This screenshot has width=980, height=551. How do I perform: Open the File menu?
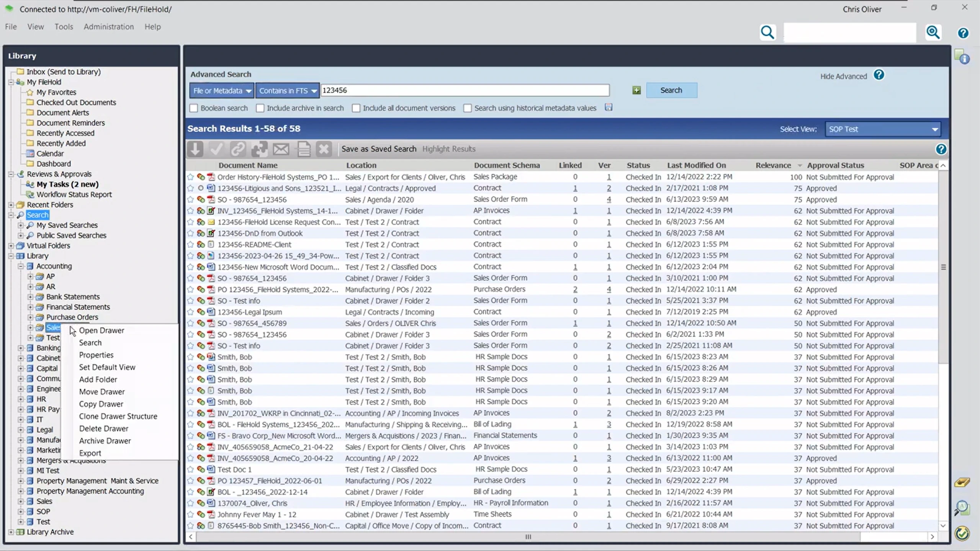click(11, 27)
